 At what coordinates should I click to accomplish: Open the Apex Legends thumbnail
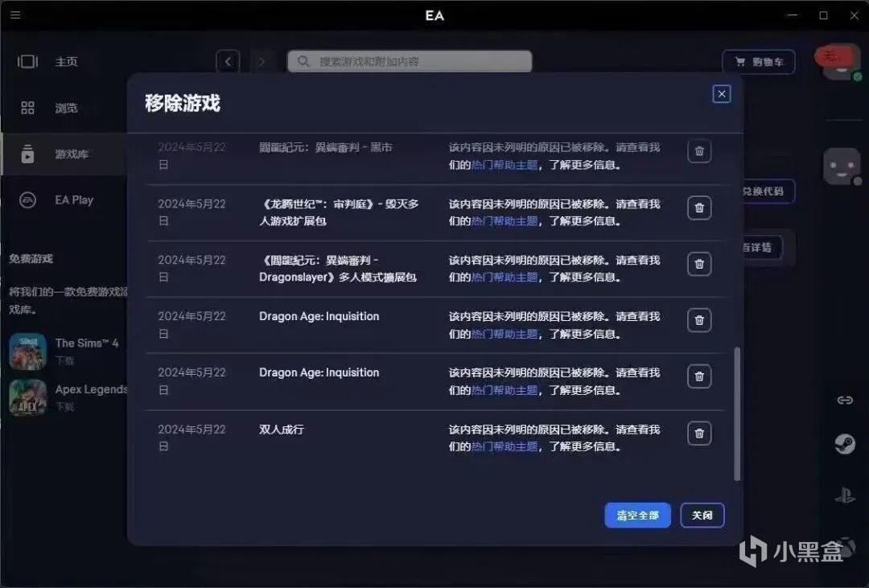[x=27, y=398]
